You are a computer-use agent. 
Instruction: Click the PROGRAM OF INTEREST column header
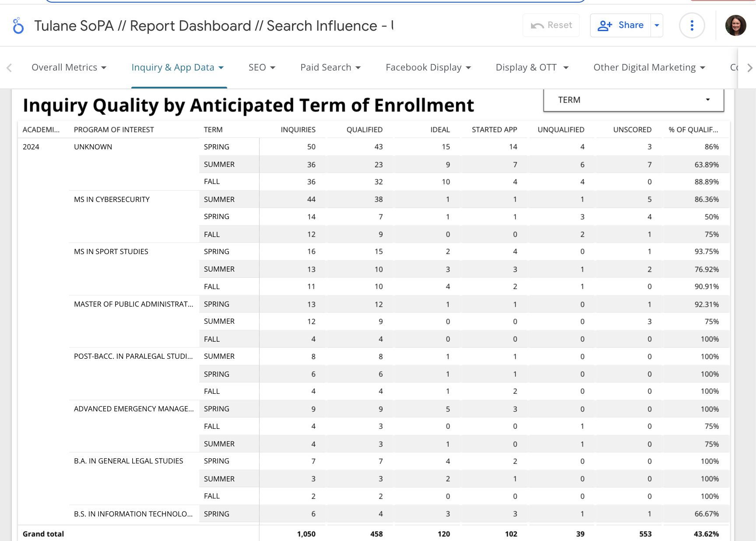coord(114,130)
